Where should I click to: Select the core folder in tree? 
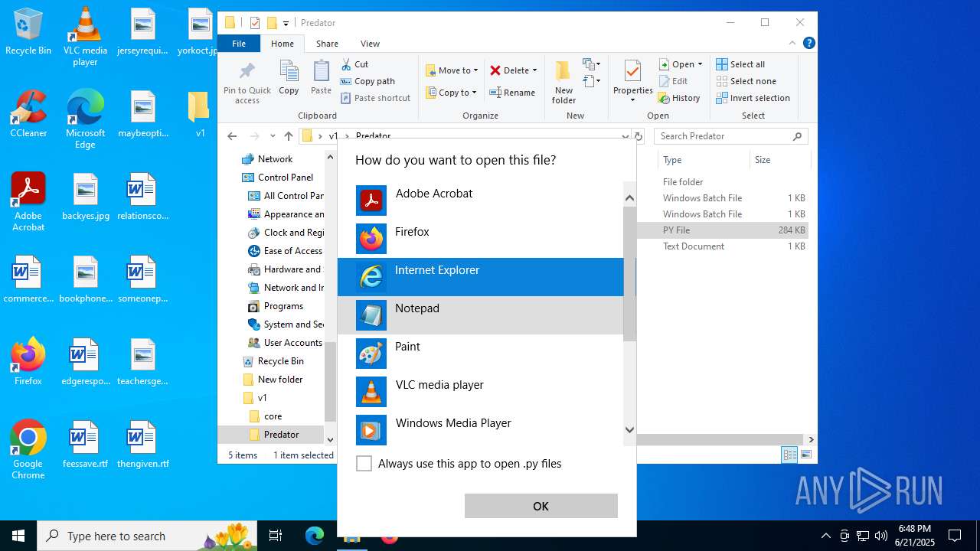point(273,416)
